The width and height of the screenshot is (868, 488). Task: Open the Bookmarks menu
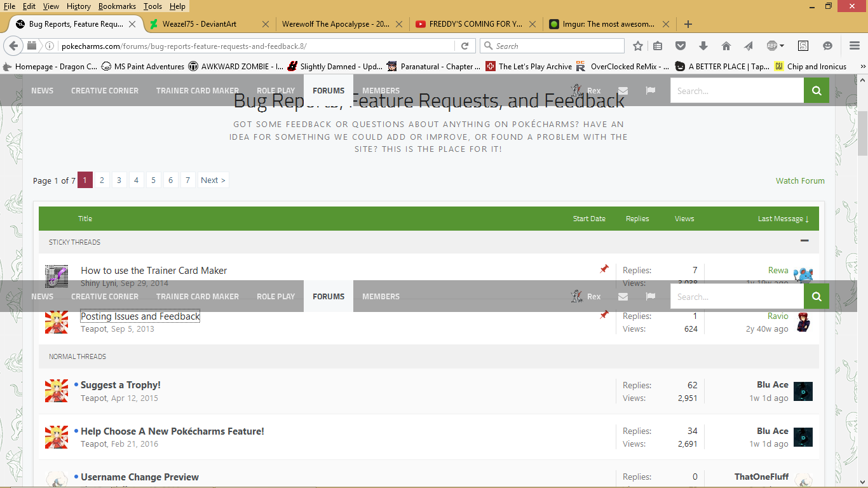tap(118, 6)
